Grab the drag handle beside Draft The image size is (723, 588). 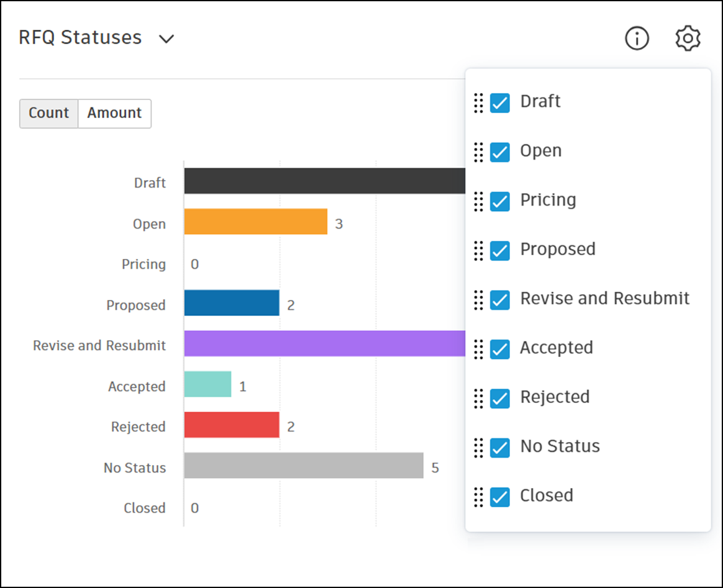(478, 102)
